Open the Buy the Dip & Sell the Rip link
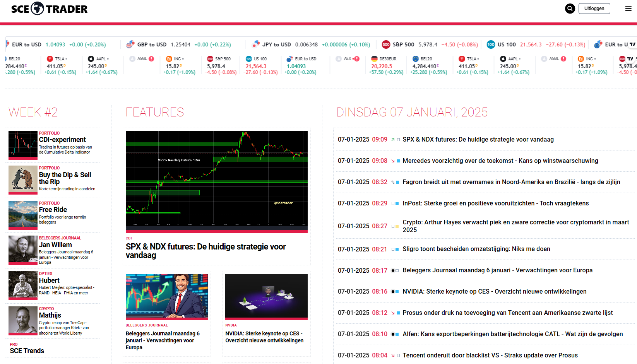The image size is (637, 364). click(x=65, y=178)
